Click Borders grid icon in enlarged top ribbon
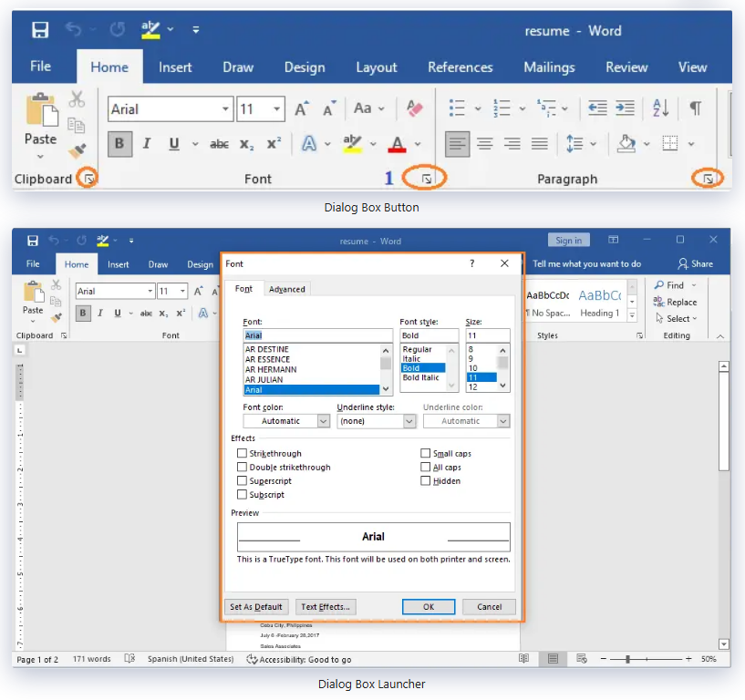Screen dimensions: 745x700 pos(670,143)
